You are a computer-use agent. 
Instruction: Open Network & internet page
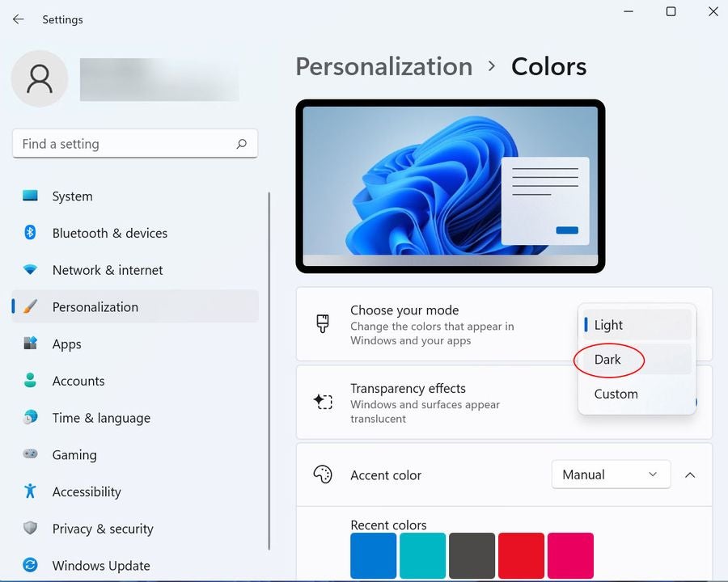tap(134, 270)
